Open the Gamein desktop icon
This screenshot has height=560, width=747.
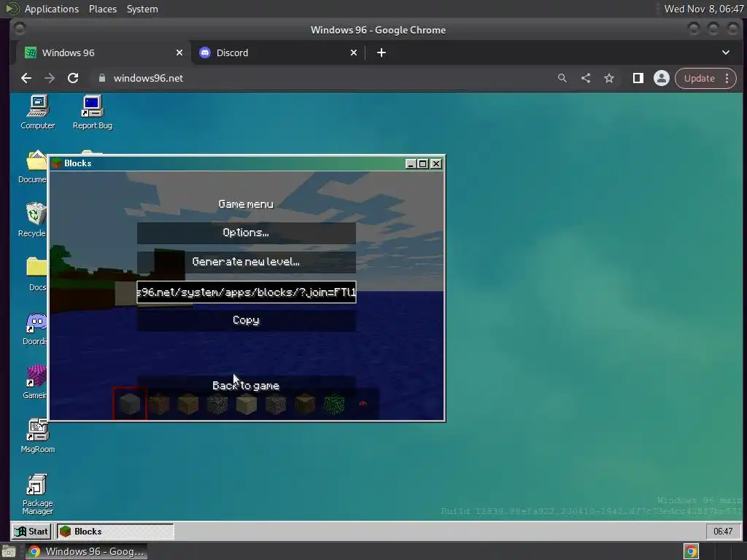(35, 382)
